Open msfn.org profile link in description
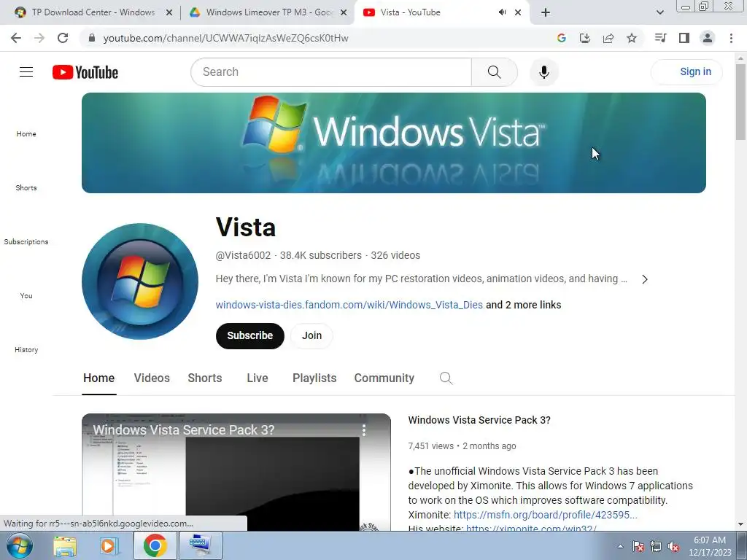The height and width of the screenshot is (560, 747). click(545, 515)
